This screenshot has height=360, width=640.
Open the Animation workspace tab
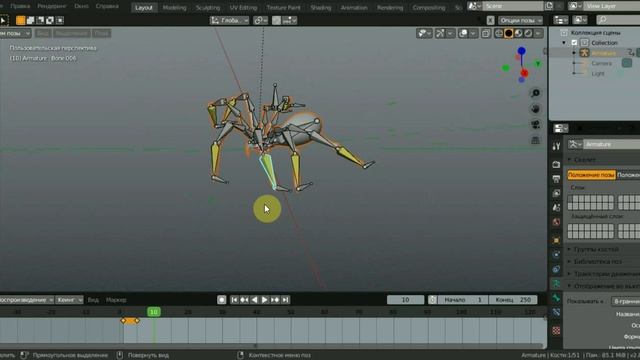[354, 7]
